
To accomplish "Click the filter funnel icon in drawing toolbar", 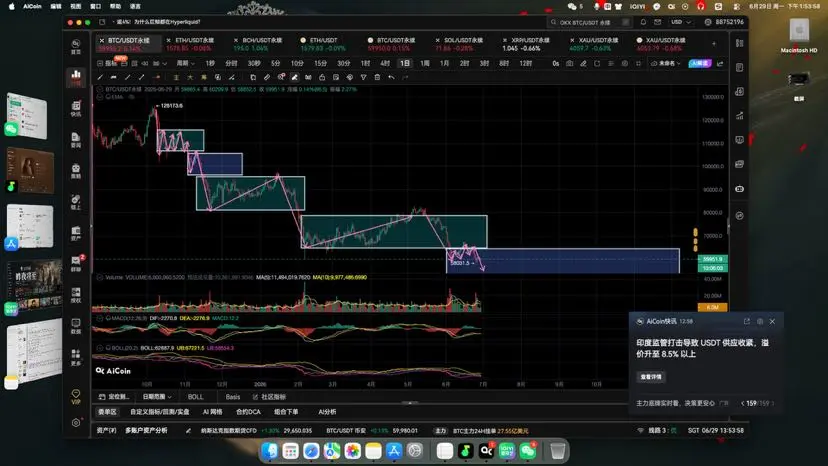I will coord(363,77).
